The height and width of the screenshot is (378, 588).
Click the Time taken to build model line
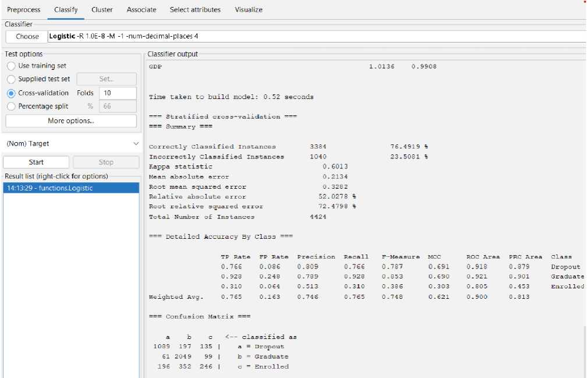click(231, 97)
